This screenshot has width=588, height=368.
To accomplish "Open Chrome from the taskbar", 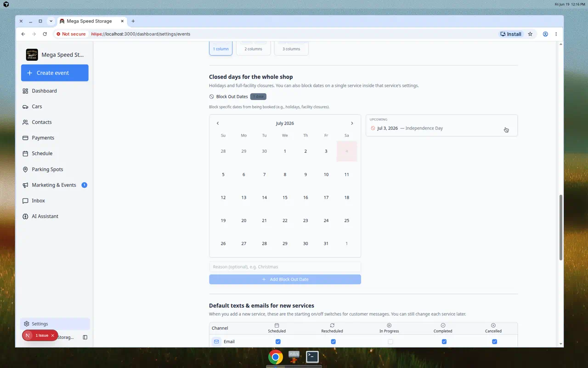I will (x=276, y=357).
